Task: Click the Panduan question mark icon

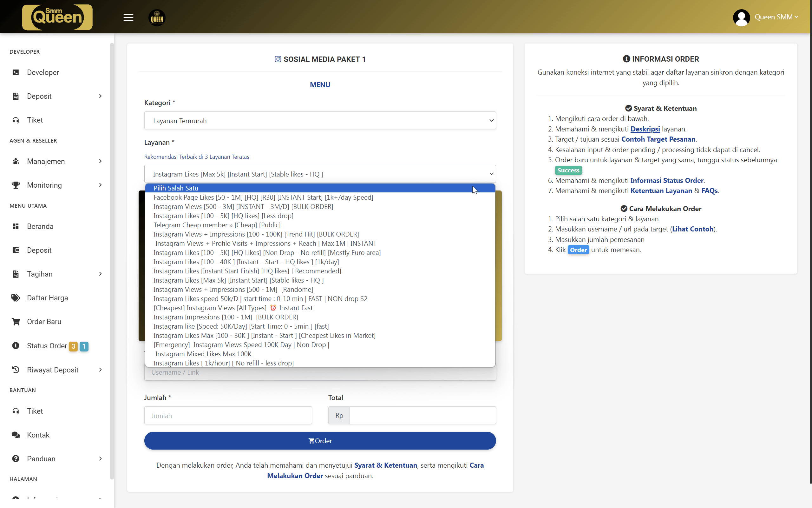Action: 16,459
